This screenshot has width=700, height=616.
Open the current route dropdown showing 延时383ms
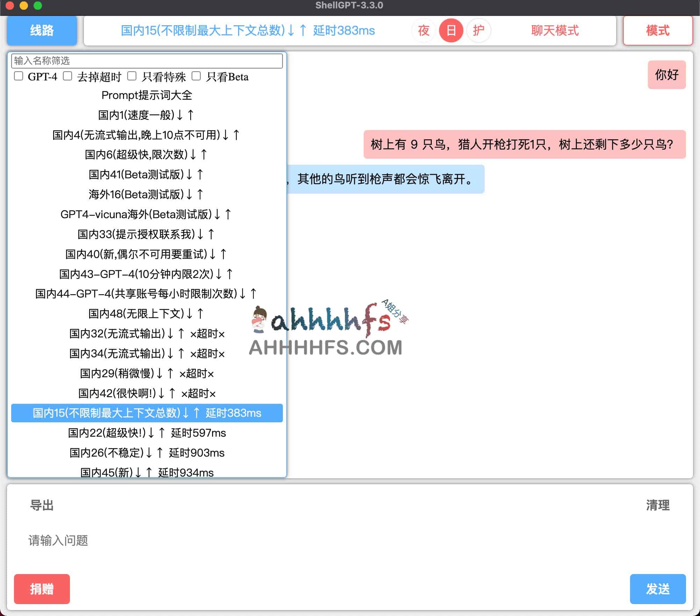(247, 30)
